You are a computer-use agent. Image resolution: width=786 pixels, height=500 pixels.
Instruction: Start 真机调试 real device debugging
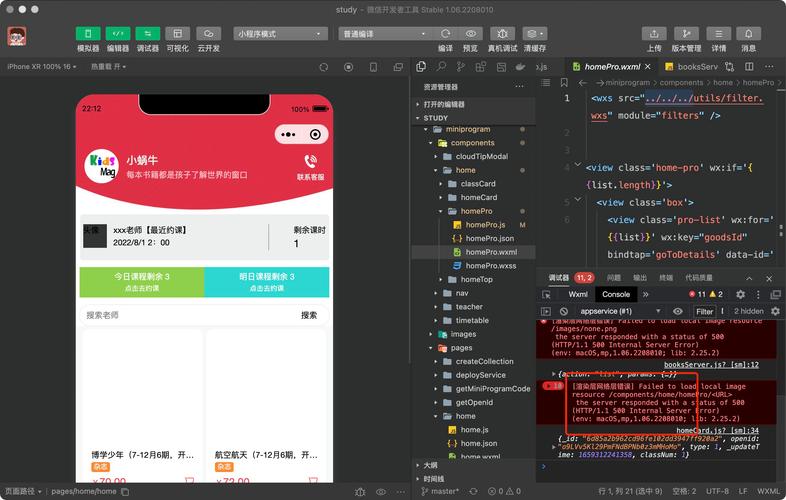(502, 34)
